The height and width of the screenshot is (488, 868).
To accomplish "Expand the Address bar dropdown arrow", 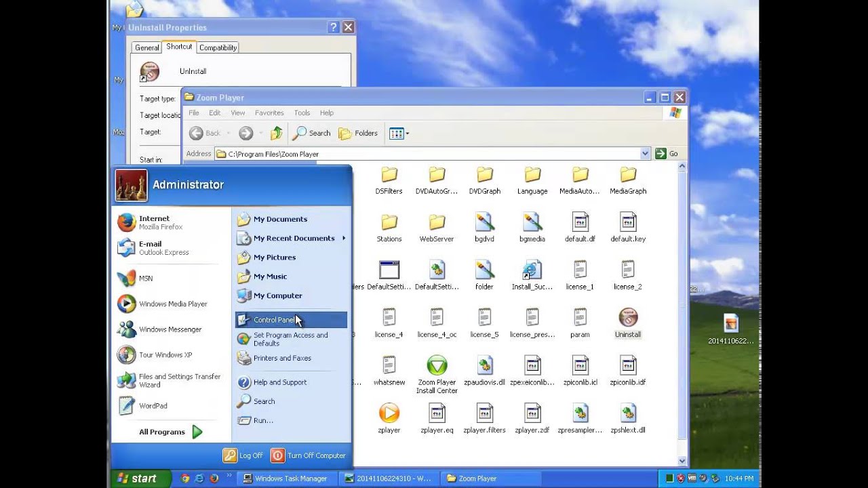I will coord(645,154).
